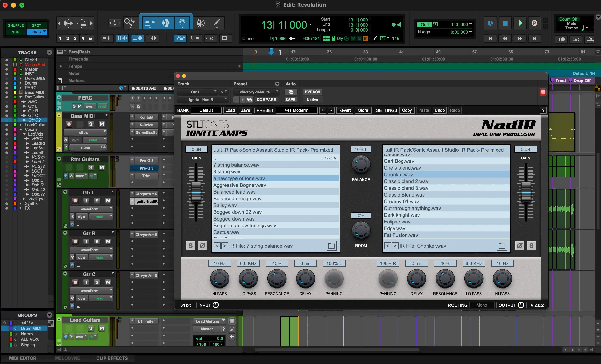
Task: Click the Revert button in the plugin header
Action: (344, 110)
